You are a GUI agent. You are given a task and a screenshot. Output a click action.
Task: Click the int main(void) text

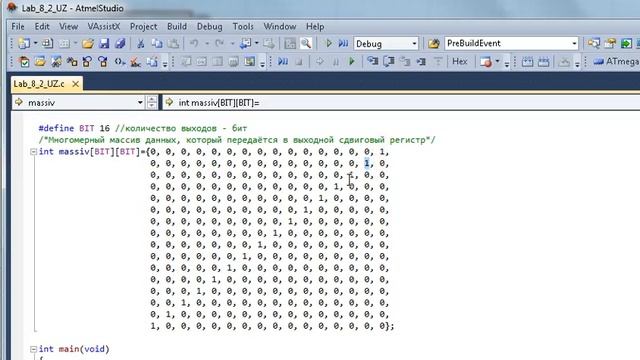pos(74,349)
